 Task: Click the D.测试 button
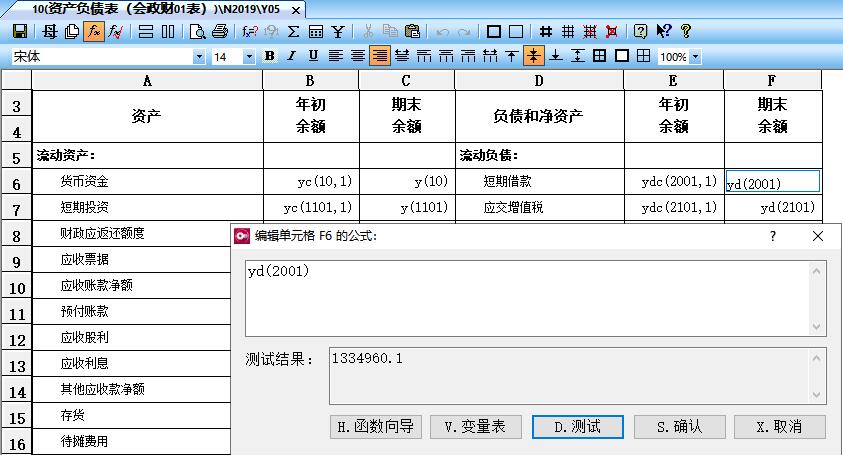[x=578, y=427]
